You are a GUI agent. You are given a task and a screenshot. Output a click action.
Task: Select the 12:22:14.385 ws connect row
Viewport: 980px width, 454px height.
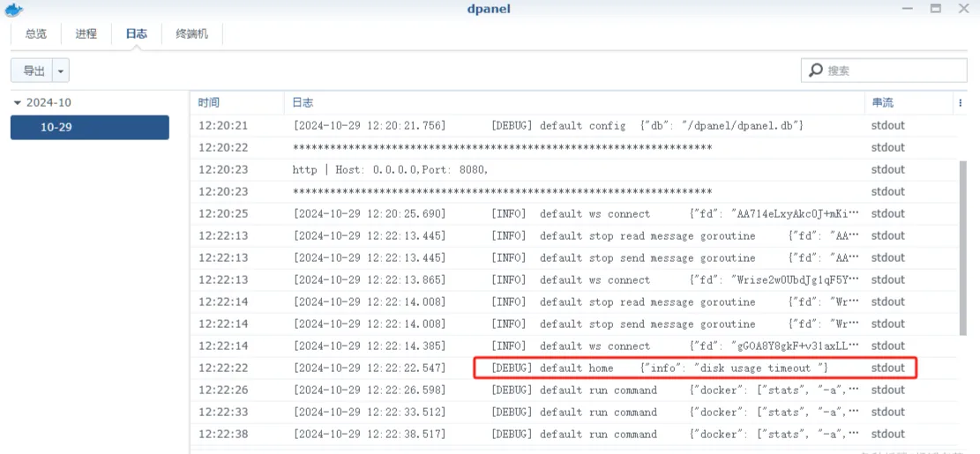coord(573,346)
